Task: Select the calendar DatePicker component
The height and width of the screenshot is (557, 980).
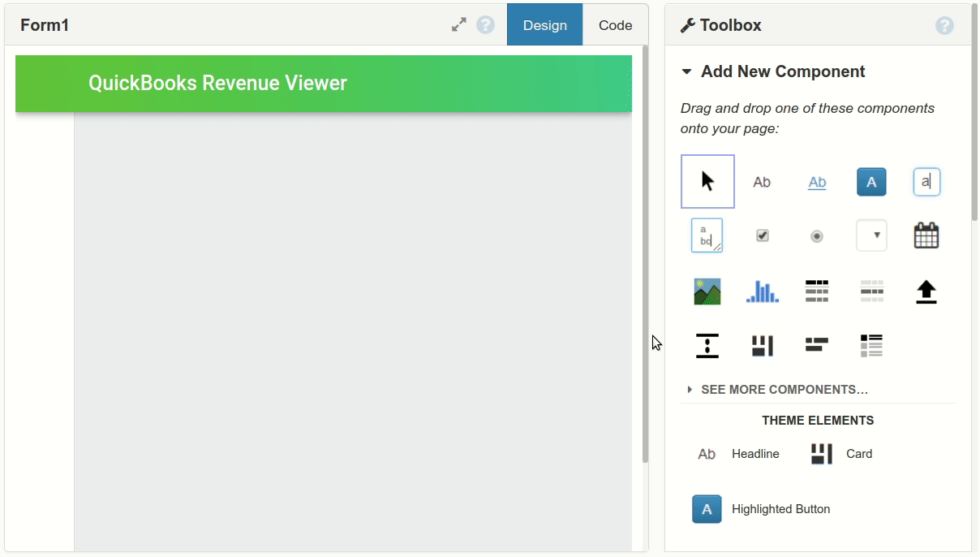Action: point(926,235)
